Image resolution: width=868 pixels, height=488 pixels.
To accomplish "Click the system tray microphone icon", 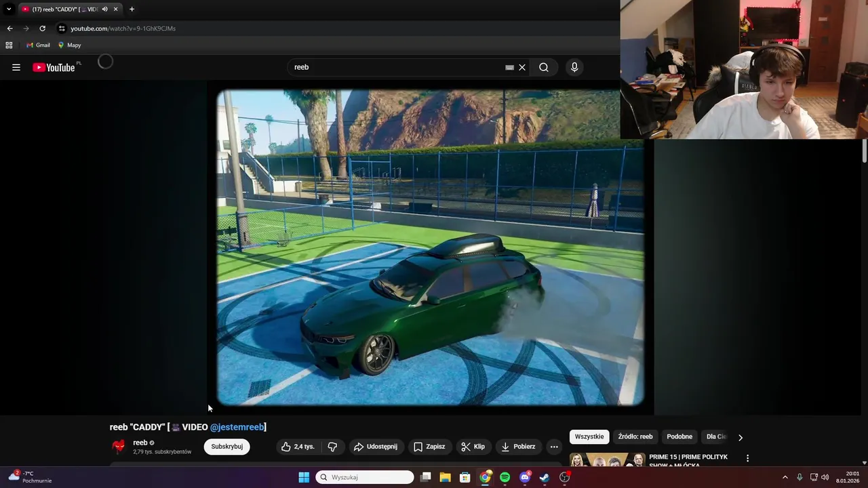I will pyautogui.click(x=800, y=477).
